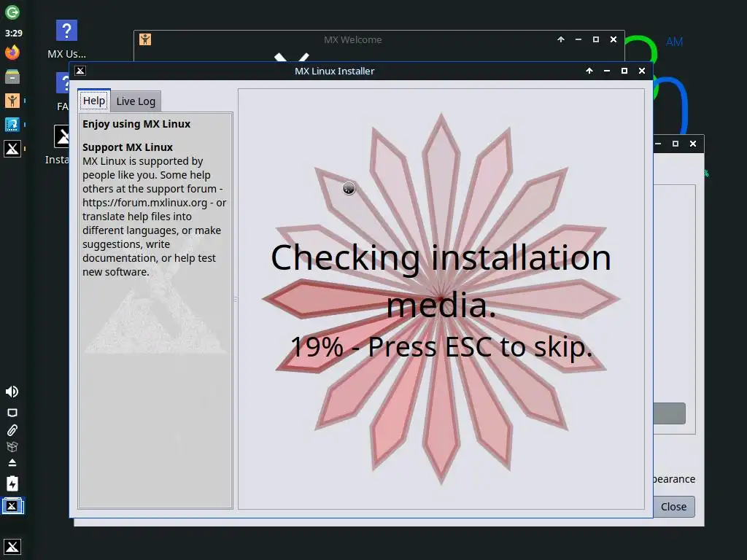Keep MX Linux Installer window on top arrow

589,71
